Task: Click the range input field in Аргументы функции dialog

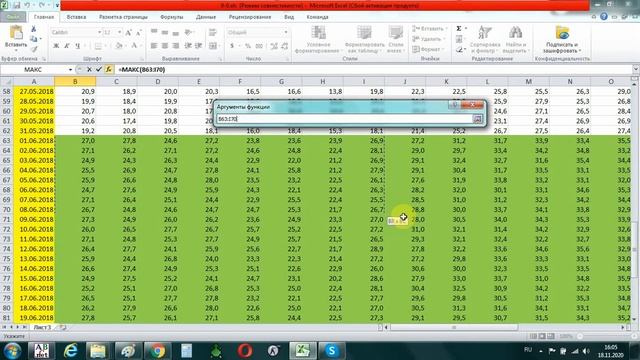Action: coord(344,119)
